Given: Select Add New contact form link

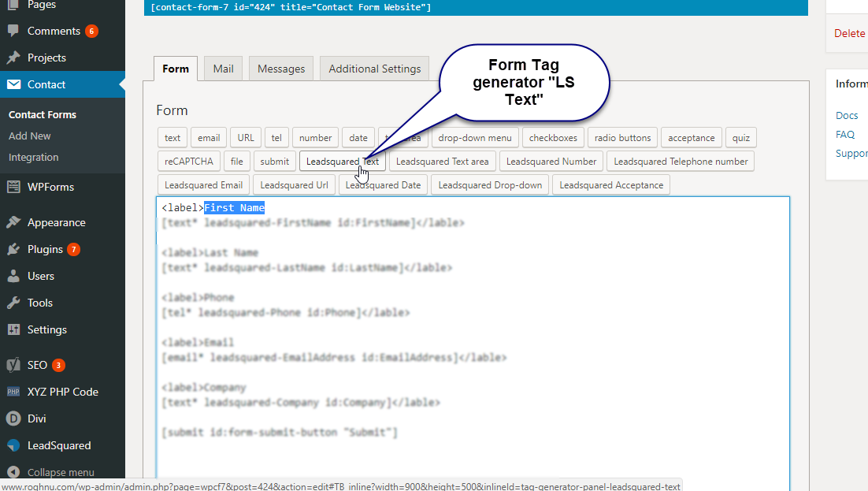Looking at the screenshot, I should tap(29, 136).
